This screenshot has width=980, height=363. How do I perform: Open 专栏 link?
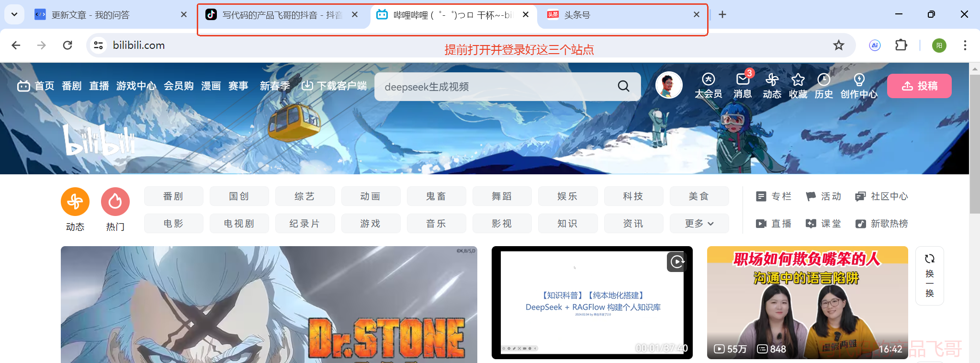pos(774,196)
